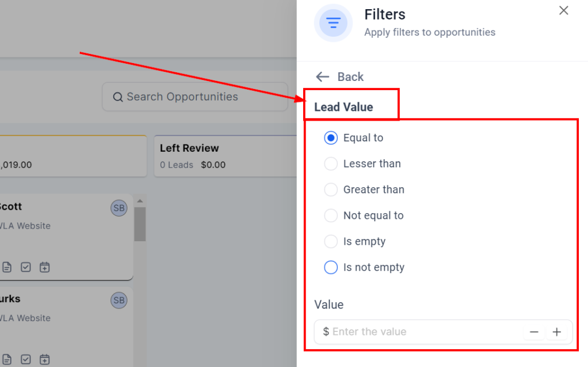Viewport: 588px width, 367px height.
Task: Select the "Lesser than" radio option
Action: coord(331,164)
